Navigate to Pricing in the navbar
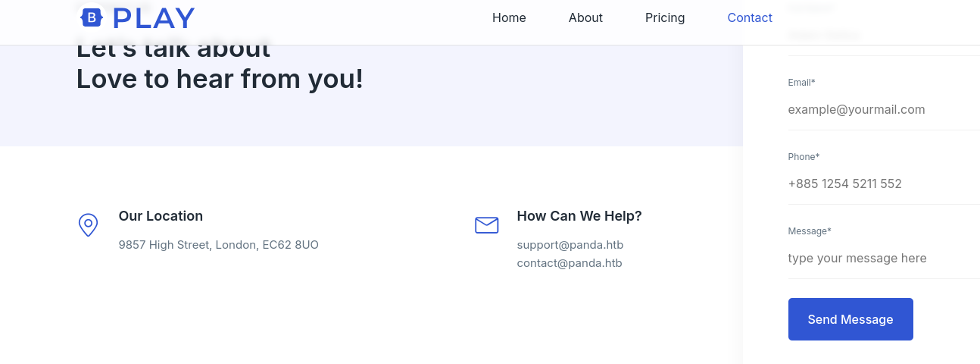Image resolution: width=980 pixels, height=364 pixels. pyautogui.click(x=665, y=17)
